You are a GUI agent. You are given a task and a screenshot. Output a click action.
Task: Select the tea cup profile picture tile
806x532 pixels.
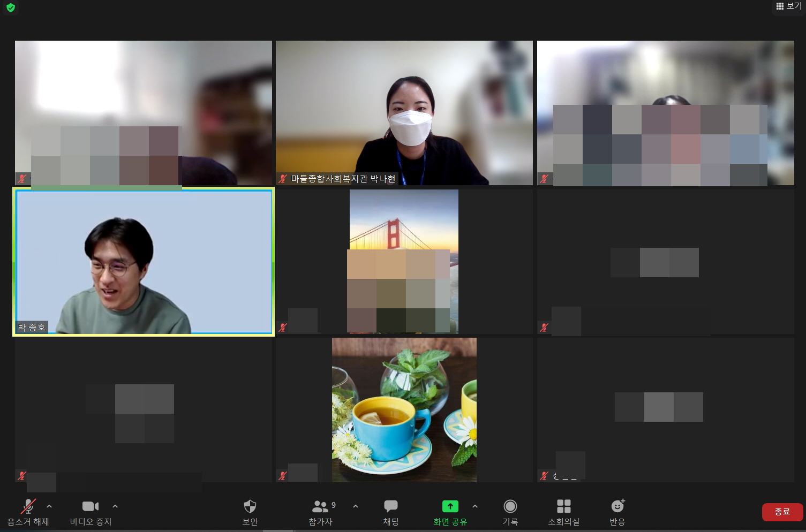click(x=404, y=410)
